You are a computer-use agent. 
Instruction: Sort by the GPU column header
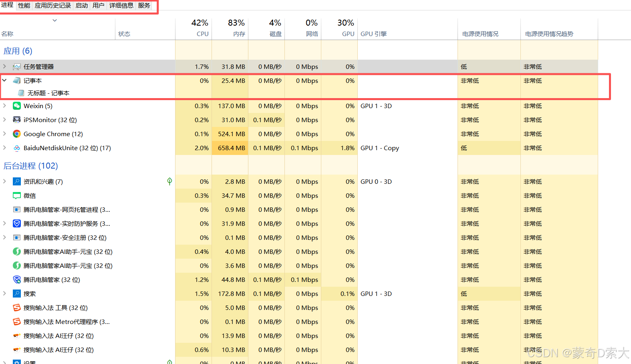pos(339,29)
